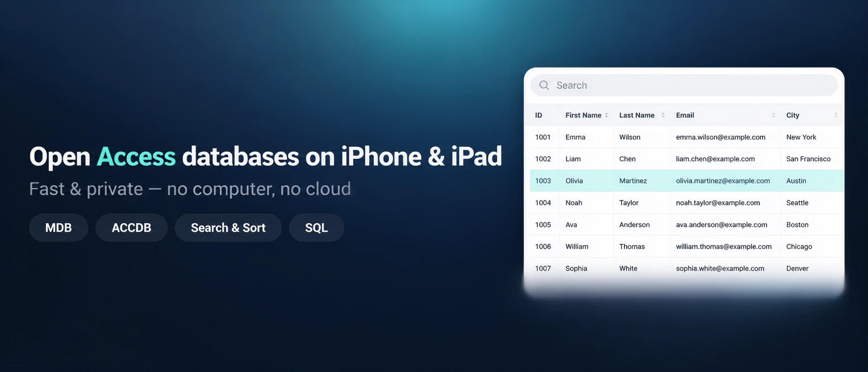The width and height of the screenshot is (868, 372).
Task: Click the first name Emma
Action: pos(576,137)
